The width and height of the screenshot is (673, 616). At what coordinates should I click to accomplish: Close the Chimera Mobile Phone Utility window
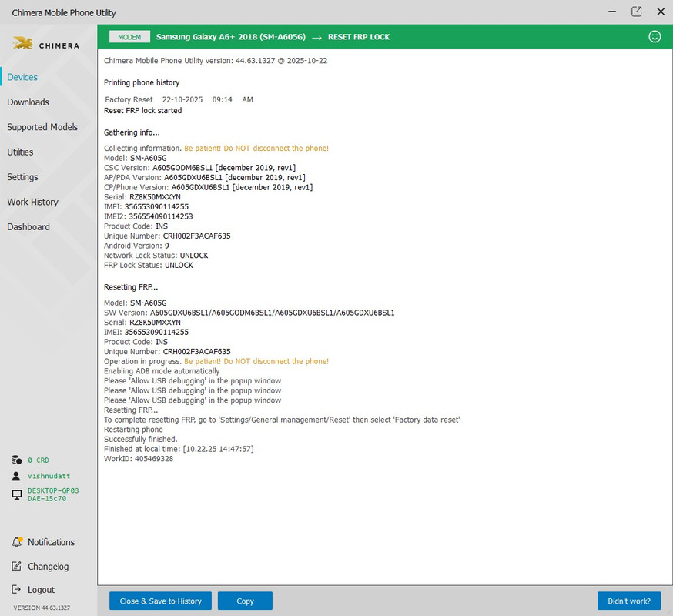click(661, 12)
